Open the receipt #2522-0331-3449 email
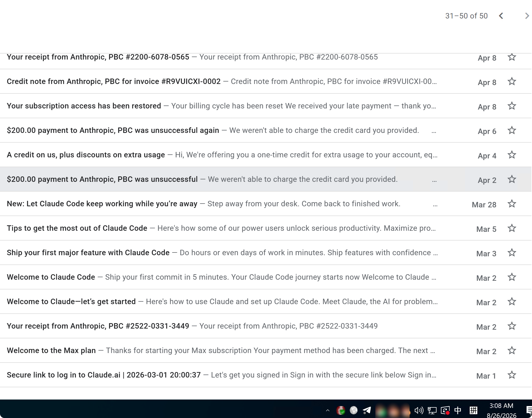The image size is (532, 418). click(266, 326)
